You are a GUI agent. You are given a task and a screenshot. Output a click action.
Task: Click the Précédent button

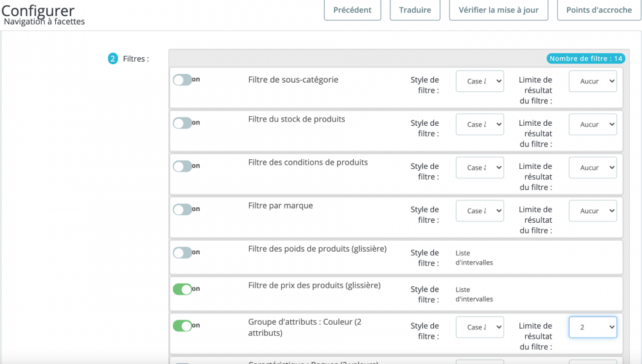coord(352,10)
